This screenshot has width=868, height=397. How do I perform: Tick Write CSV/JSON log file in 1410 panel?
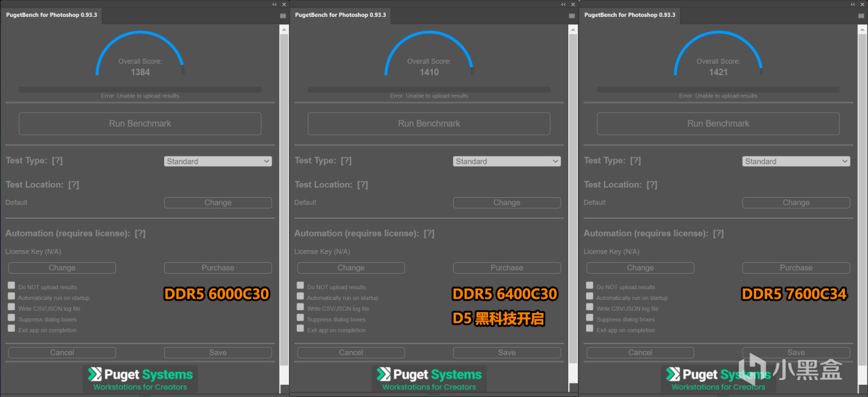click(300, 307)
